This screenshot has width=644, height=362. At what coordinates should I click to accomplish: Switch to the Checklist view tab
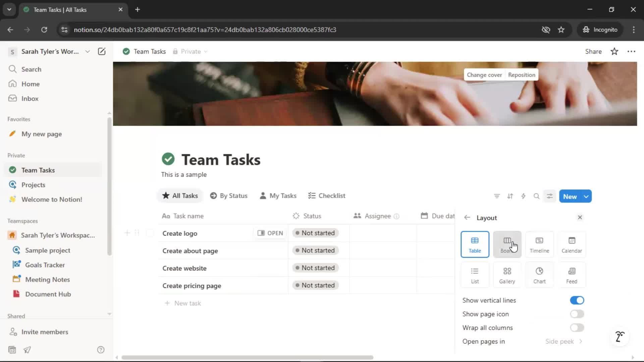pos(327,196)
